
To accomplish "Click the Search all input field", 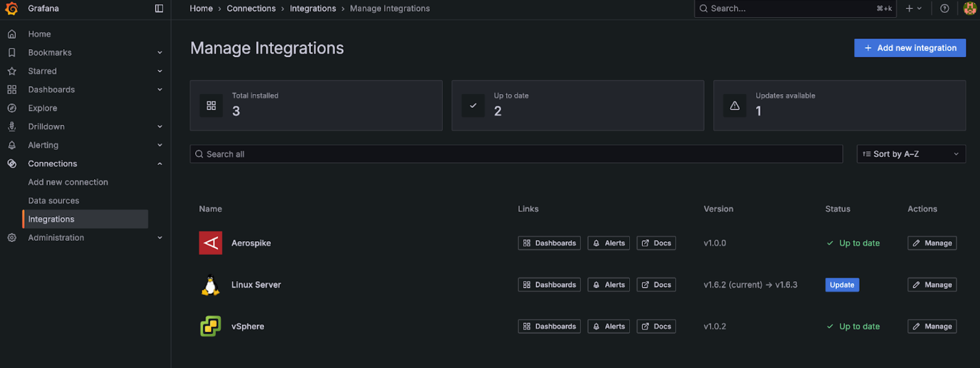I will pyautogui.click(x=516, y=154).
